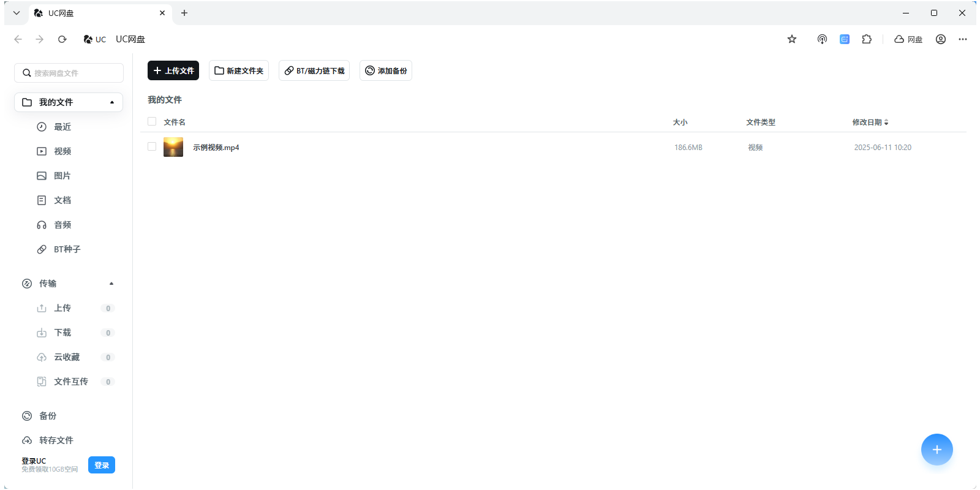Click the 新建文件夹 button
The width and height of the screenshot is (980, 490).
click(x=239, y=70)
